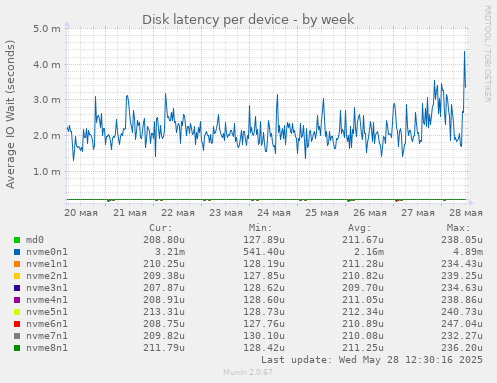Click the nvme1n1 orange legend swatch
Image resolution: width=497 pixels, height=383 pixels.
pyautogui.click(x=17, y=264)
